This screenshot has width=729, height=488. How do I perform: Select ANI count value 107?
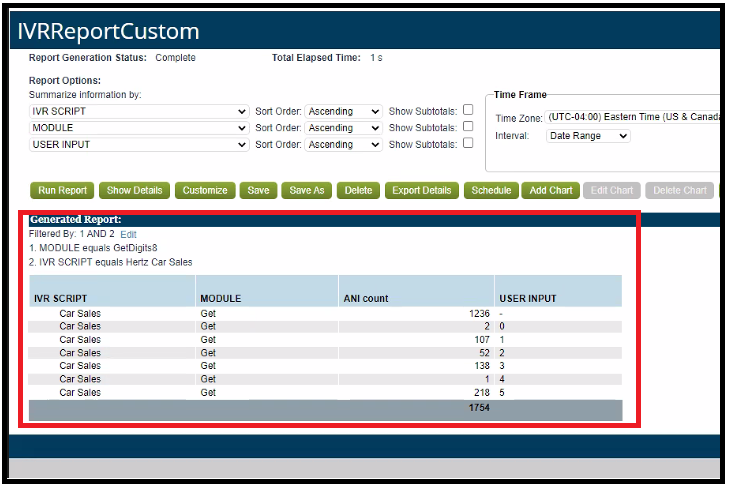coord(482,340)
